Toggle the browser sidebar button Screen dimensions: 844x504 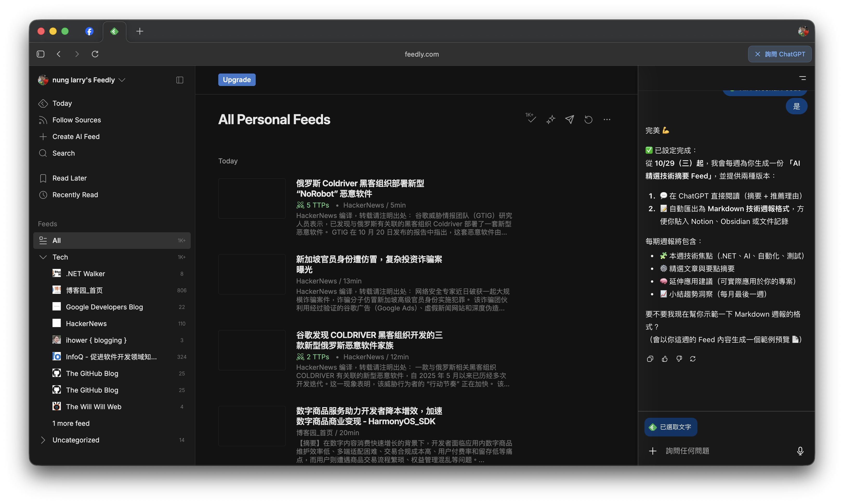click(x=41, y=54)
